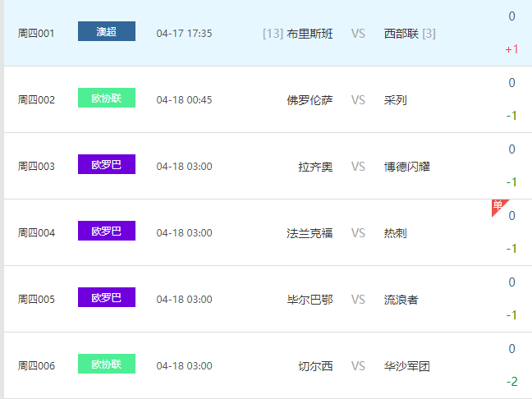Click the 0 handicap in 佛罗伦萨 row
This screenshot has height=399, width=532.
coord(512,83)
